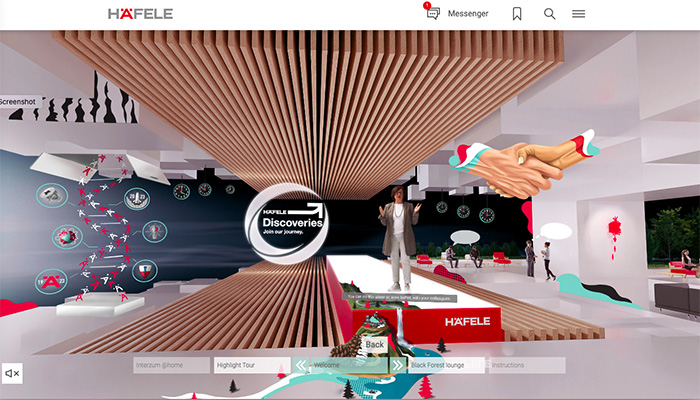Click the grey speech bubble above seated people
Screen dimensions: 700x400
[465, 237]
